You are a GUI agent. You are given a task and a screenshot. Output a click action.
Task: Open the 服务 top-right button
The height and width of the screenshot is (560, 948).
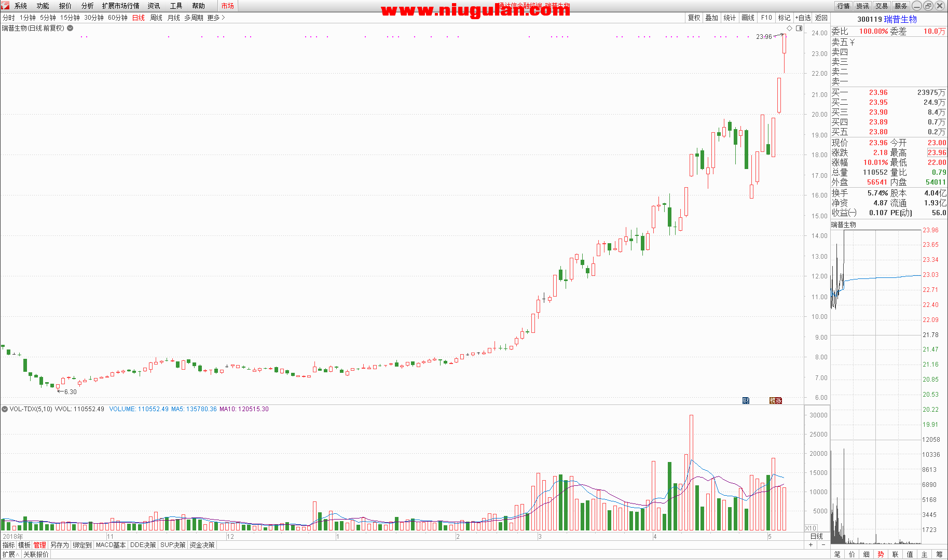point(901,6)
